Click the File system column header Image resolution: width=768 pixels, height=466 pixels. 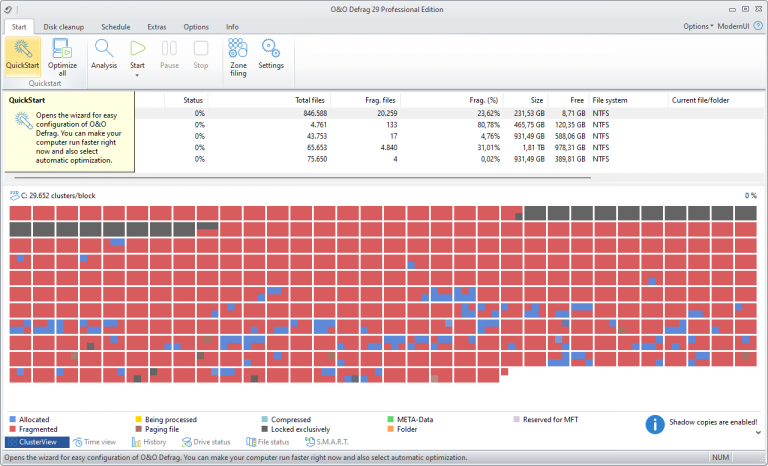pyautogui.click(x=628, y=100)
